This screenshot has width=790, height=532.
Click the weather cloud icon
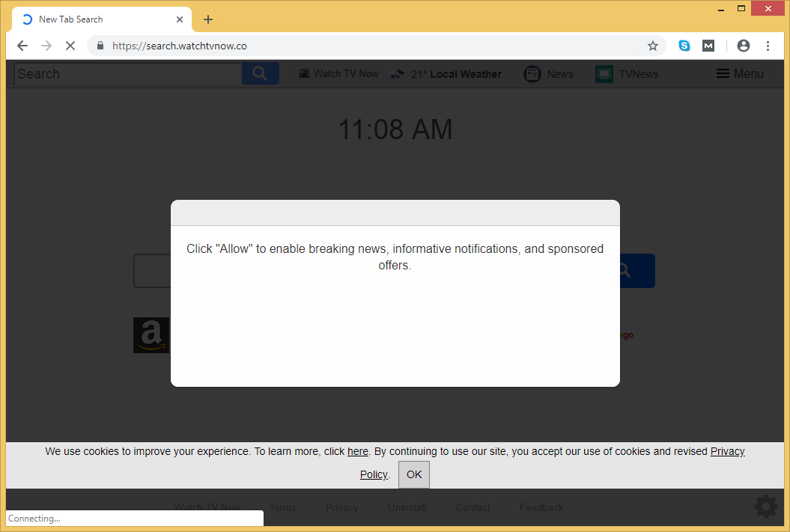click(x=397, y=74)
